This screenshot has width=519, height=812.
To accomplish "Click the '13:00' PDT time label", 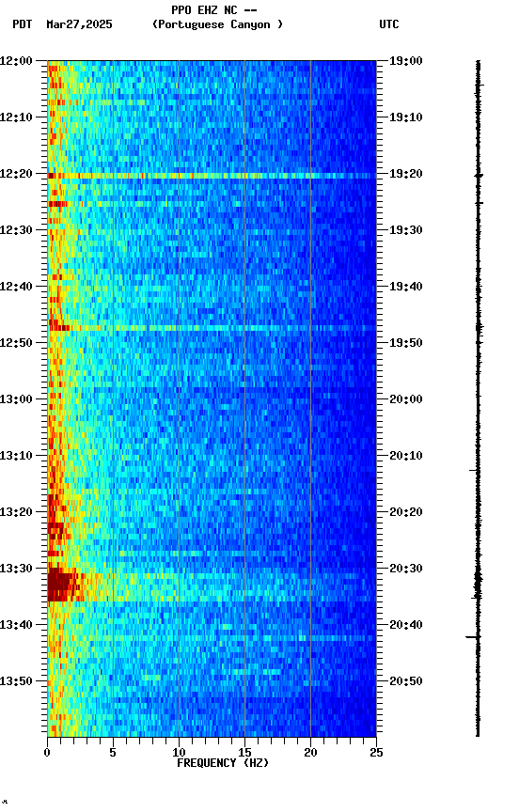I will point(16,399).
